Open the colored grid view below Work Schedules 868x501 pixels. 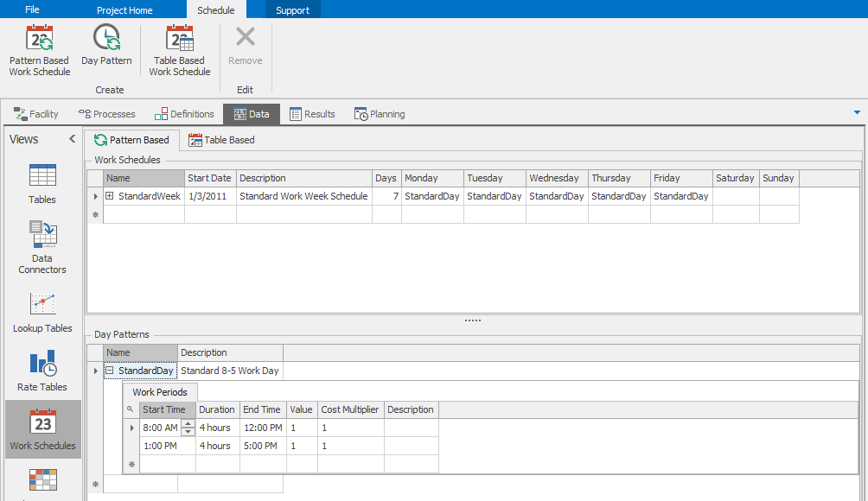42,480
